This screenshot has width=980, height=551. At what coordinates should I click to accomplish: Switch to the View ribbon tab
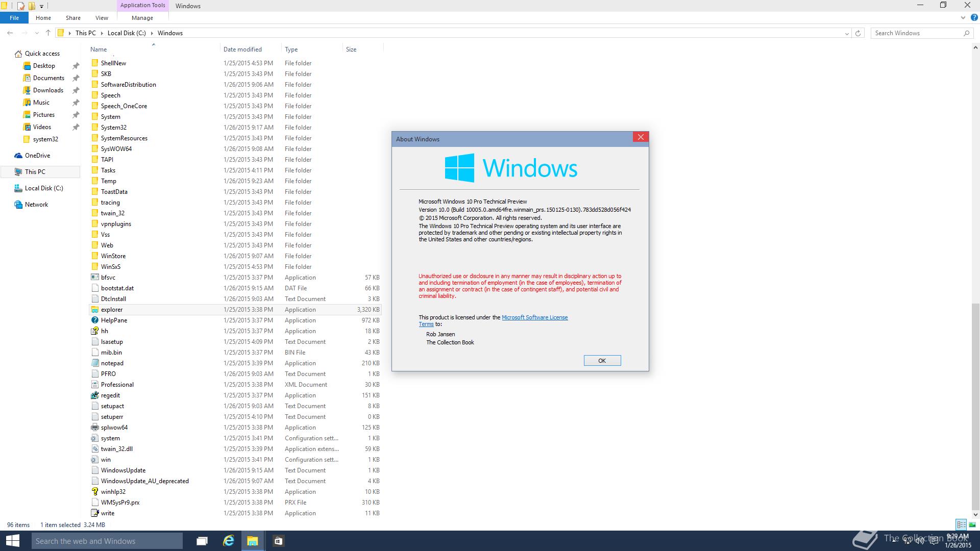pos(102,18)
